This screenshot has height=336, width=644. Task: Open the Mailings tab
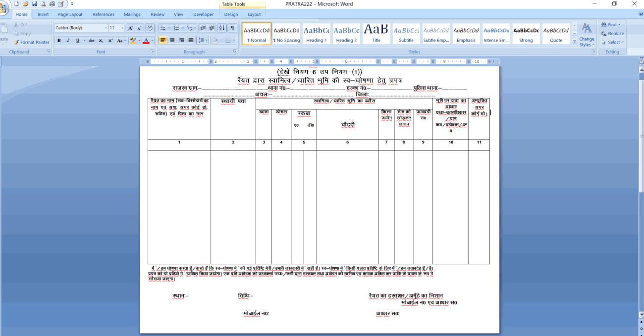tap(132, 14)
